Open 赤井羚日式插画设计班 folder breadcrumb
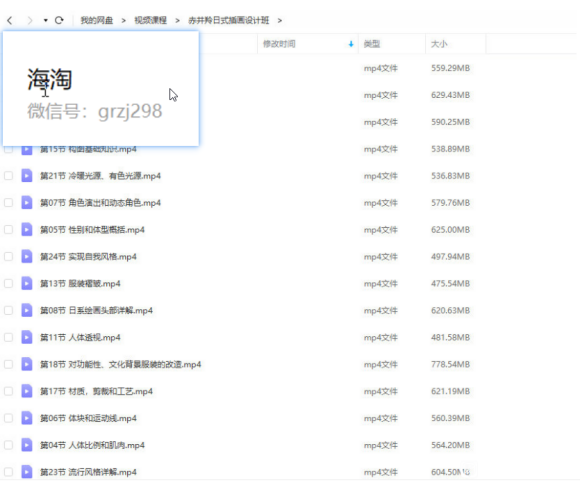The image size is (580, 485). tap(229, 20)
